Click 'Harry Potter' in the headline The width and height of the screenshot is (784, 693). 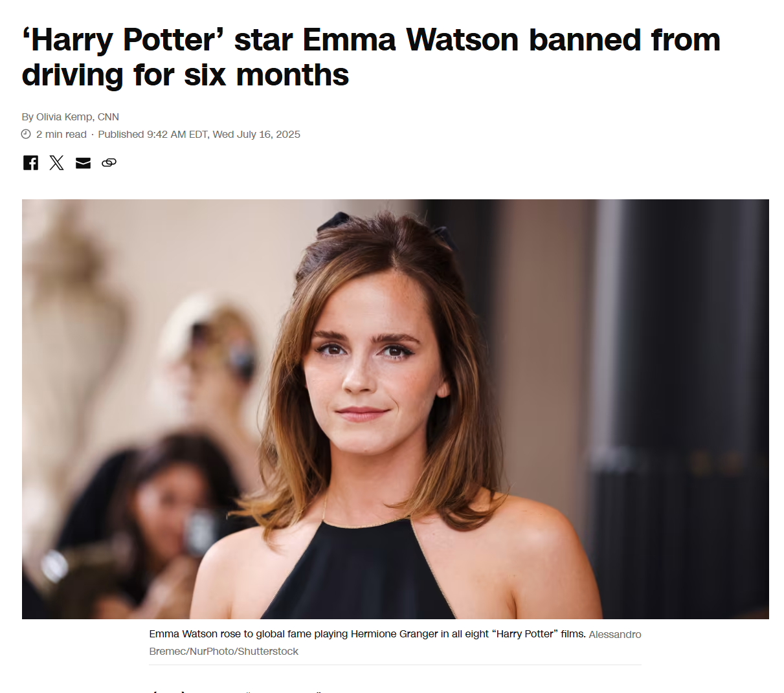123,40
